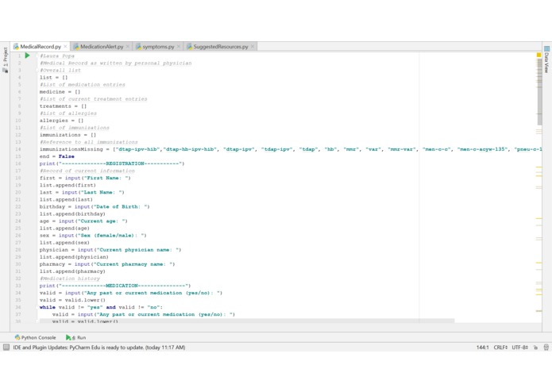
Task: Click the 'Sex (female/male)' input line
Action: tap(93, 236)
